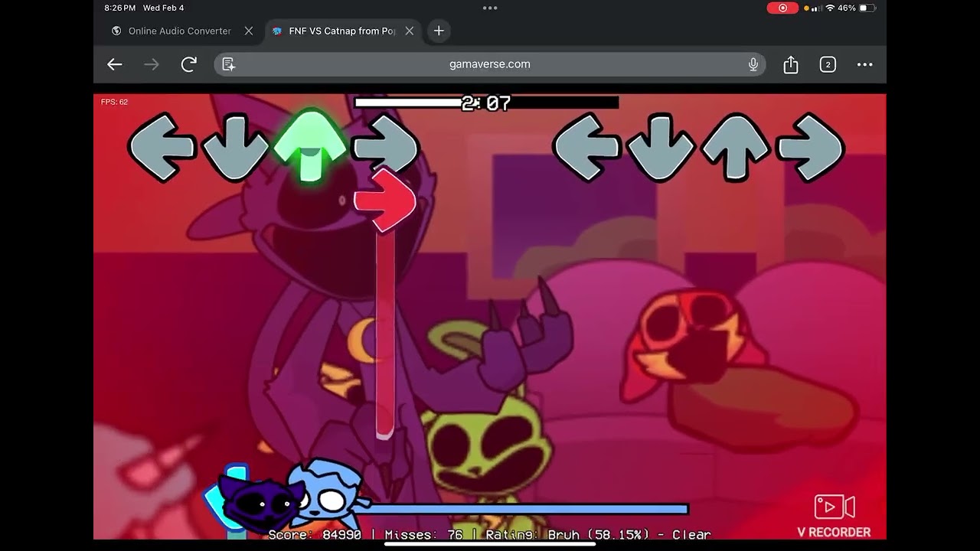Screen dimensions: 980x551
Task: Tap the opponent's down arrow receptor
Action: [x=236, y=147]
